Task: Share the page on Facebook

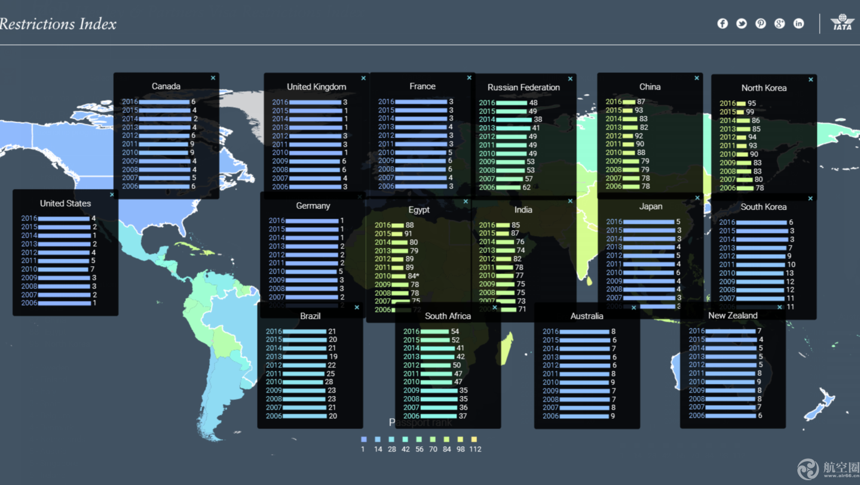Action: pos(722,23)
